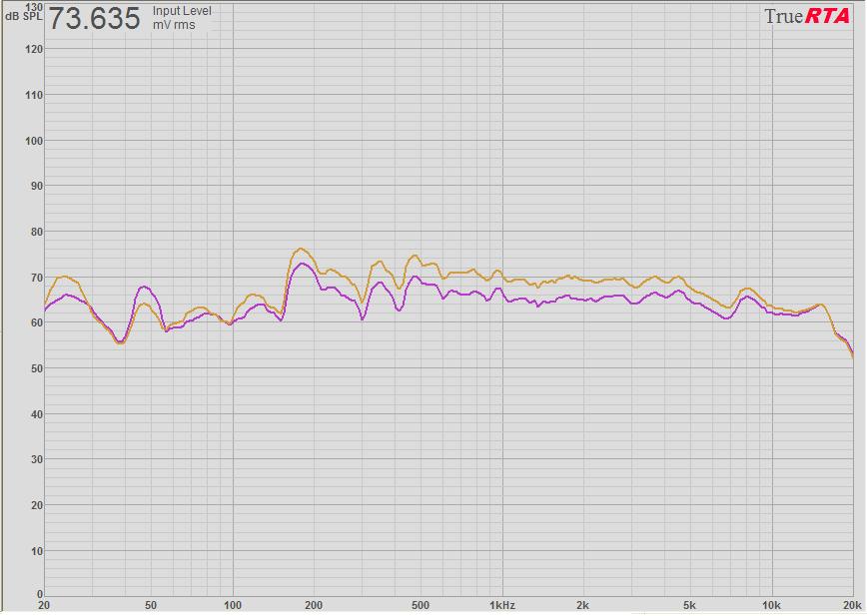Click the 100 dB axis value
Screen dimensions: 867x616
click(x=34, y=141)
